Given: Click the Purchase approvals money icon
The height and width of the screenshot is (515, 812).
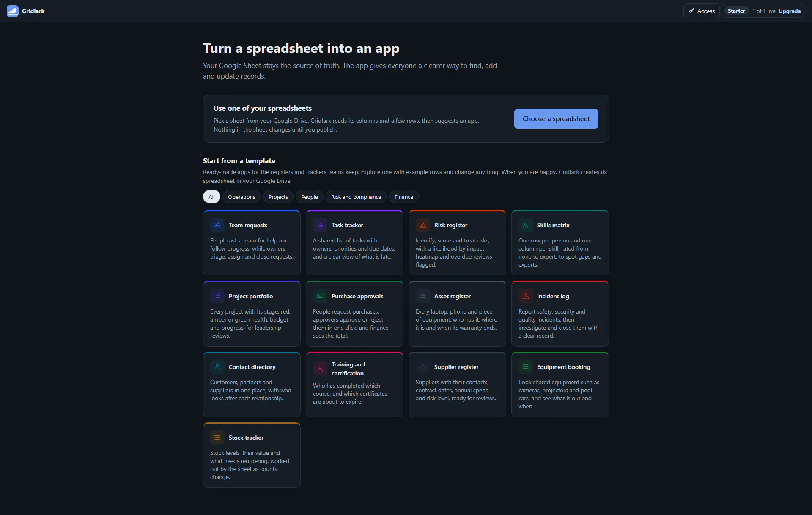Looking at the screenshot, I should 320,296.
